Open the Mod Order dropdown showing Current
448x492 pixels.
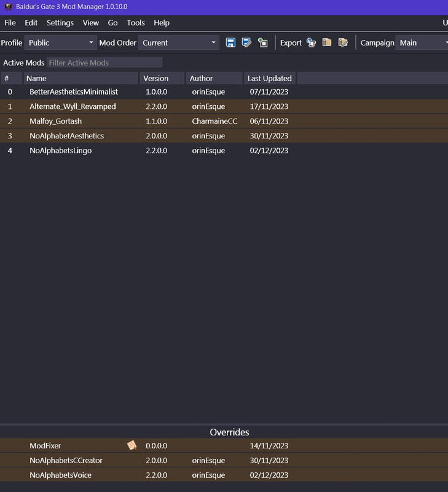pos(179,42)
